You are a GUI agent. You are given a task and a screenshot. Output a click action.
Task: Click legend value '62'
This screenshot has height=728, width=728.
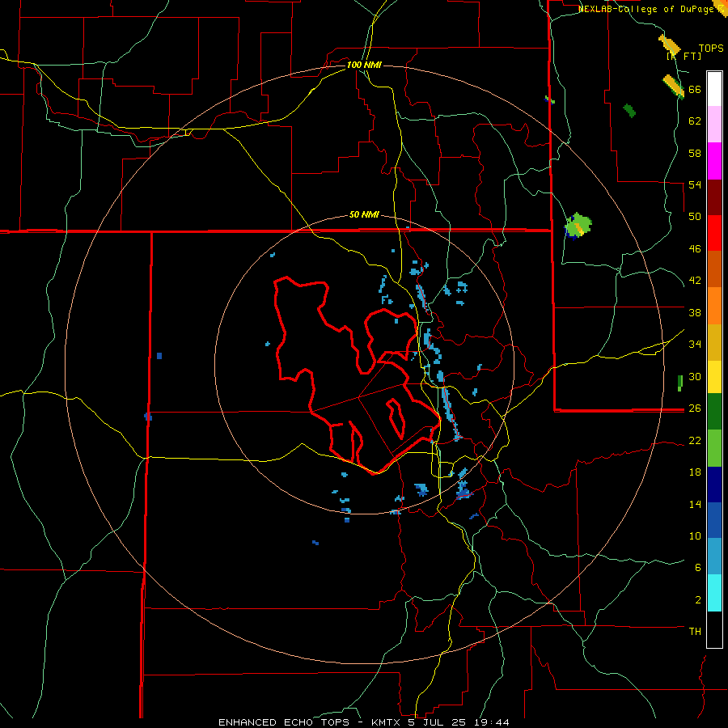pyautogui.click(x=695, y=121)
